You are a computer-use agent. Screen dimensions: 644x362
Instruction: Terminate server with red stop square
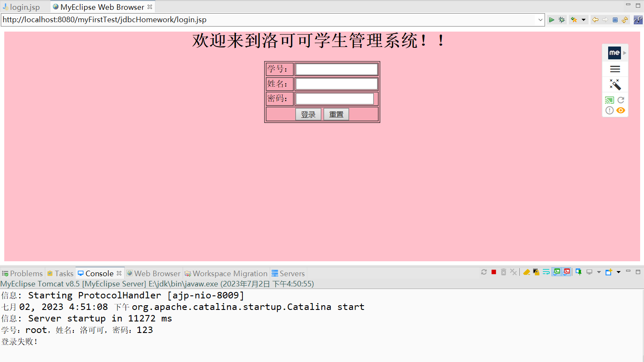[494, 272]
